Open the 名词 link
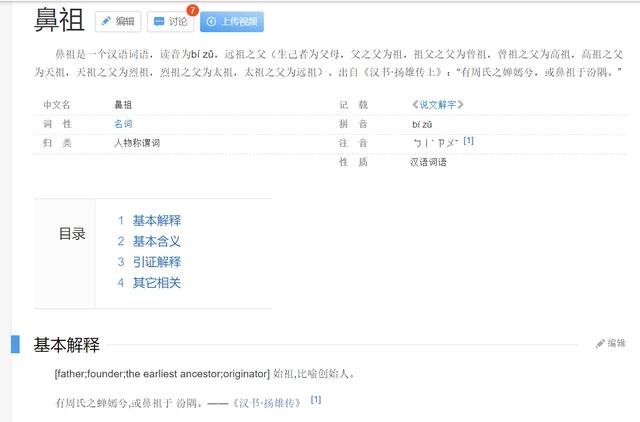The height and width of the screenshot is (422, 640). coord(123,124)
